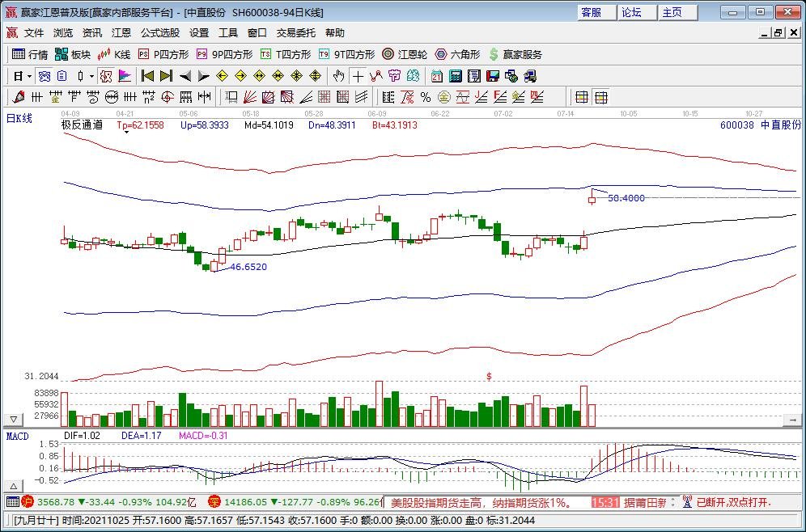Open the calculator icon
Image resolution: width=806 pixels, height=532 pixels.
click(x=456, y=77)
